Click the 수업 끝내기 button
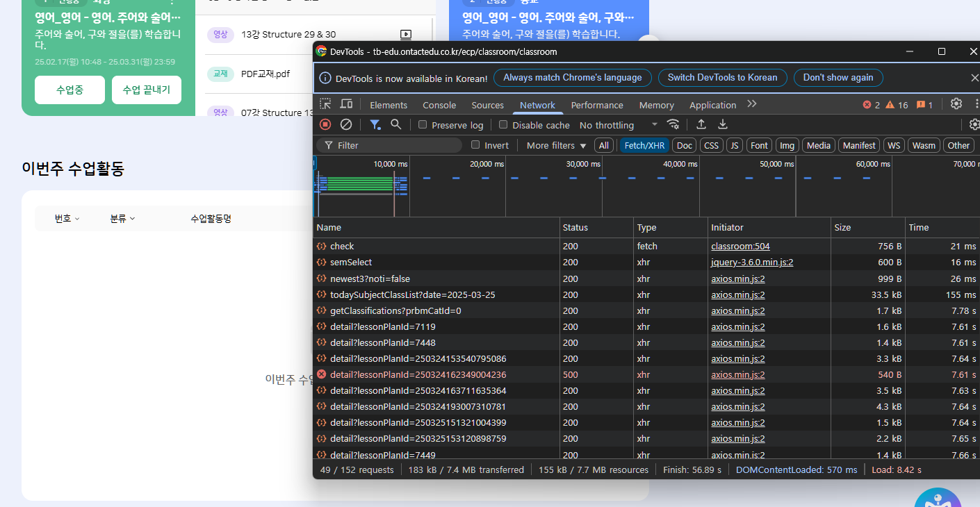Image resolution: width=980 pixels, height=507 pixels. [x=147, y=90]
